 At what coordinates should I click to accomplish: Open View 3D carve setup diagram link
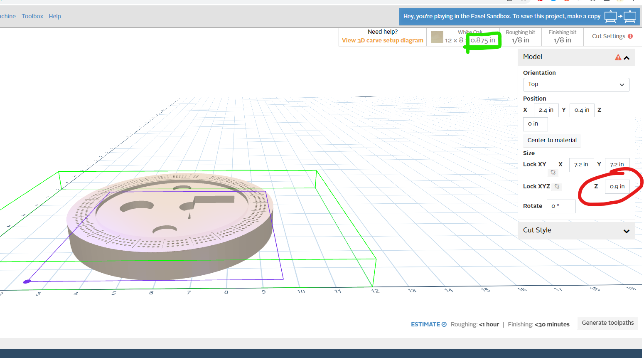click(382, 40)
